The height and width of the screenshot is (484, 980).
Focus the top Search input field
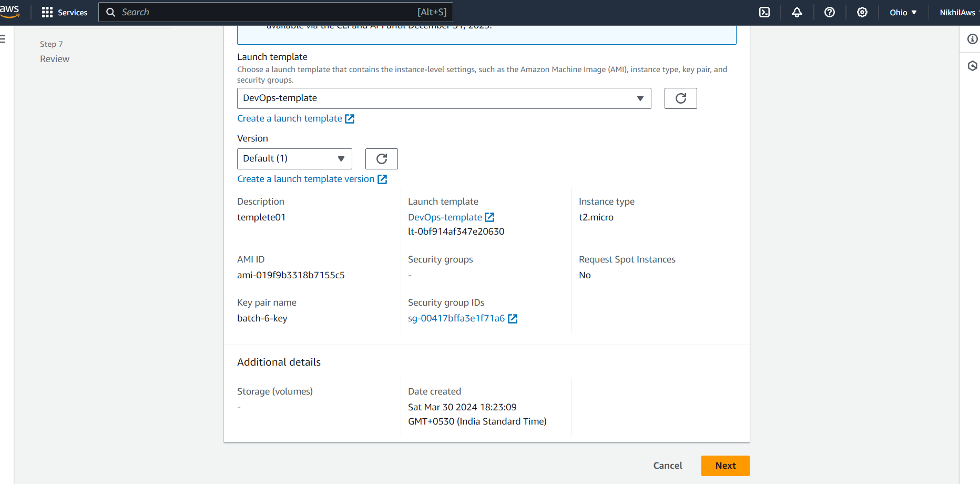tap(275, 12)
